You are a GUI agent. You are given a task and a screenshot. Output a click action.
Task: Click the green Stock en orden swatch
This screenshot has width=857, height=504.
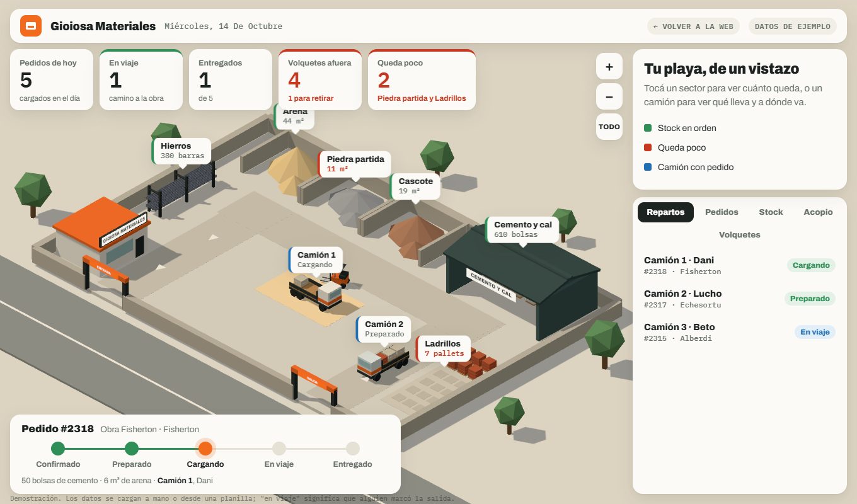648,128
